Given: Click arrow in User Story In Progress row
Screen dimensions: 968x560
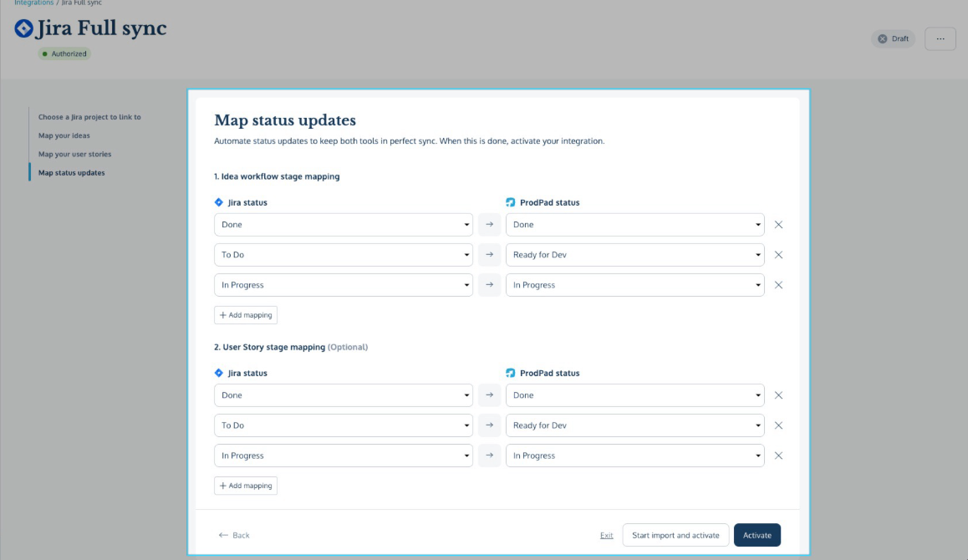Looking at the screenshot, I should pyautogui.click(x=490, y=456).
